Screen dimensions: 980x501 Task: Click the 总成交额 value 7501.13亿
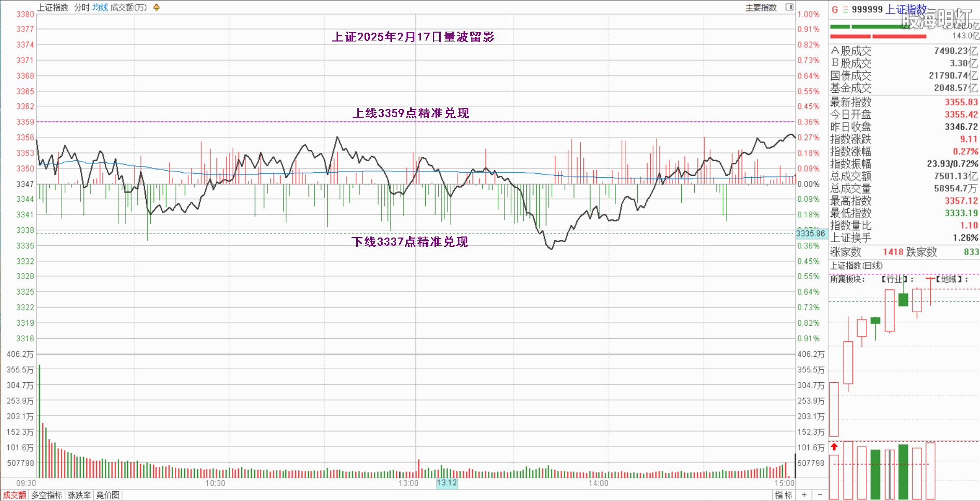click(956, 176)
